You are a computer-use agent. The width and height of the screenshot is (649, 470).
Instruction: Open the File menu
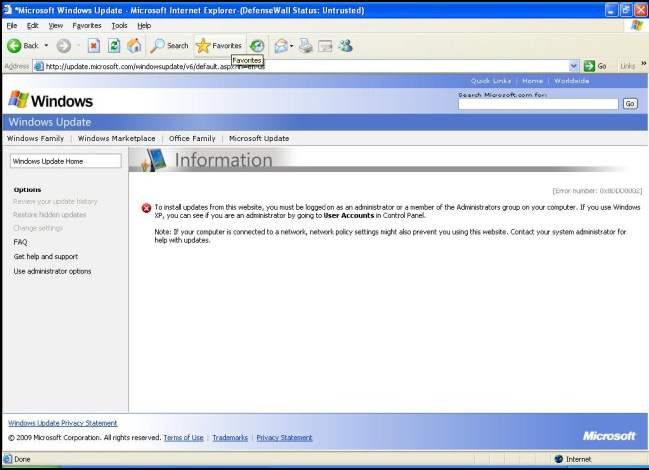12,26
